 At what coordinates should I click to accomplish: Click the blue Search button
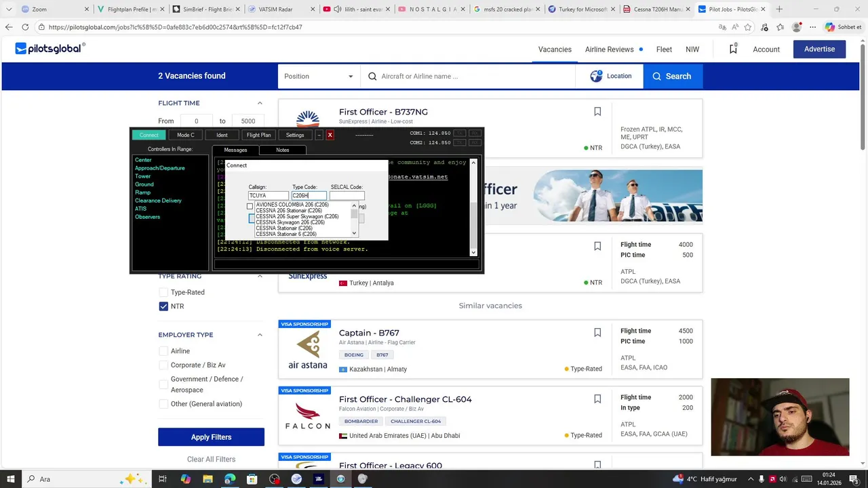[672, 76]
